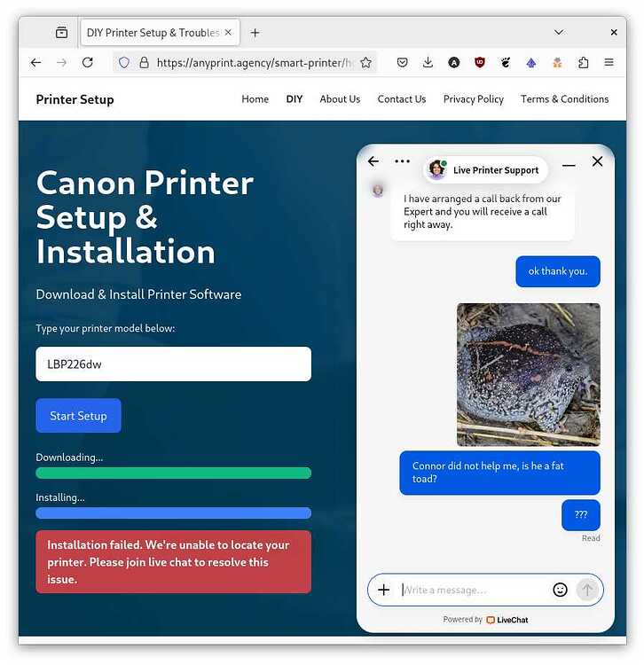Open the About Us page

(340, 98)
